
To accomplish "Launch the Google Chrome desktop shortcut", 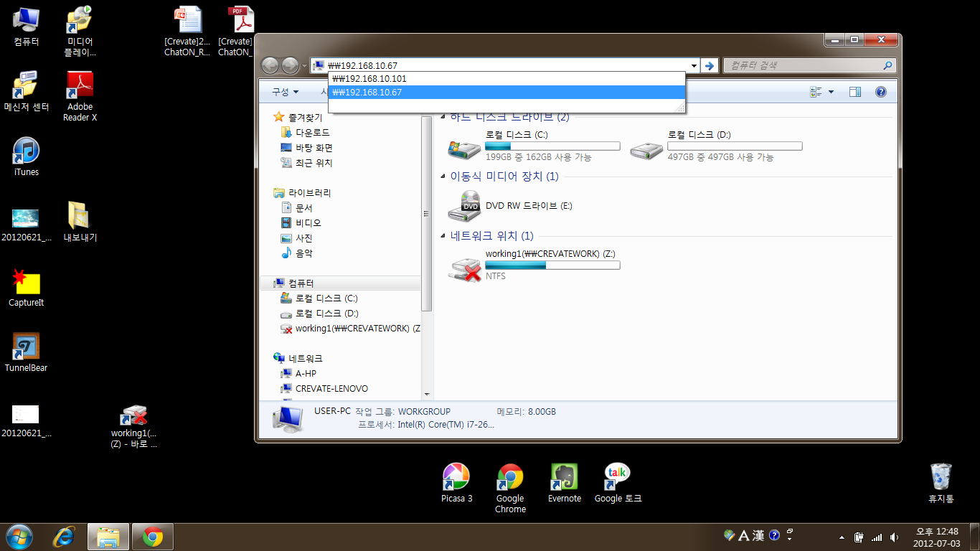I will (x=510, y=488).
